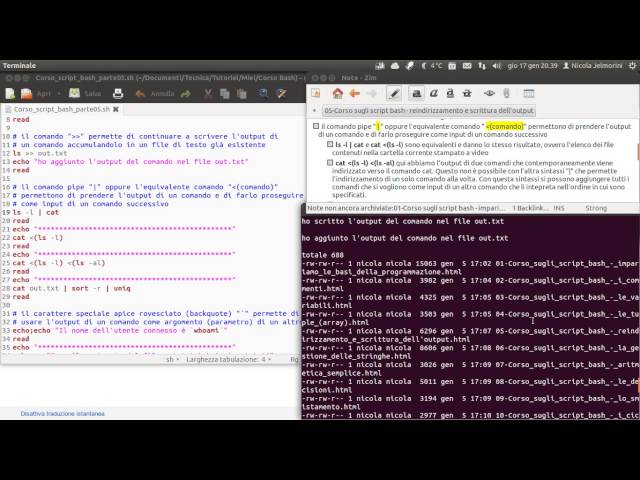
Task: Place cursor on line 19 'ls -l | cat'
Action: (36, 212)
